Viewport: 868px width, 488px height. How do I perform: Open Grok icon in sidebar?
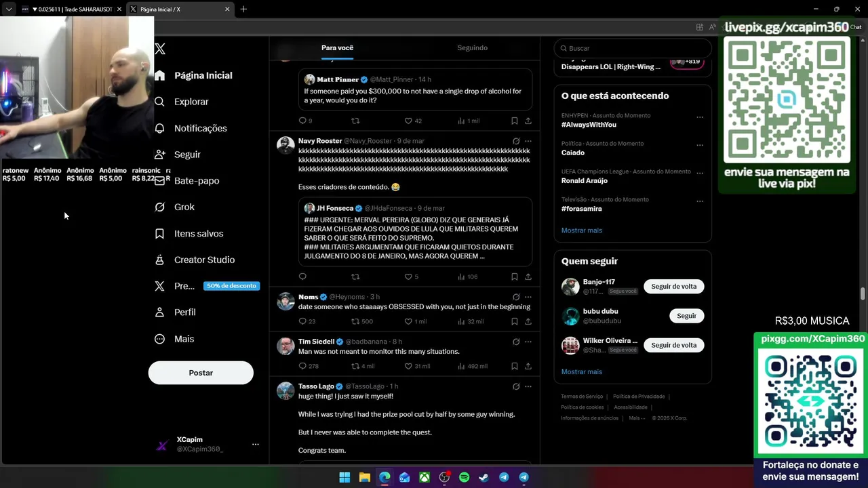point(159,207)
